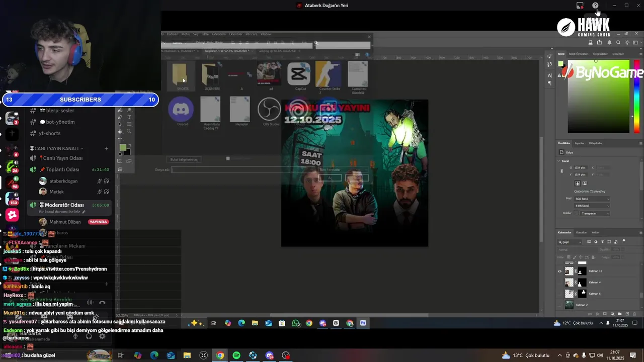This screenshot has width=644, height=362.
Task: Open the Katmanlar panel options menu
Action: (641, 233)
